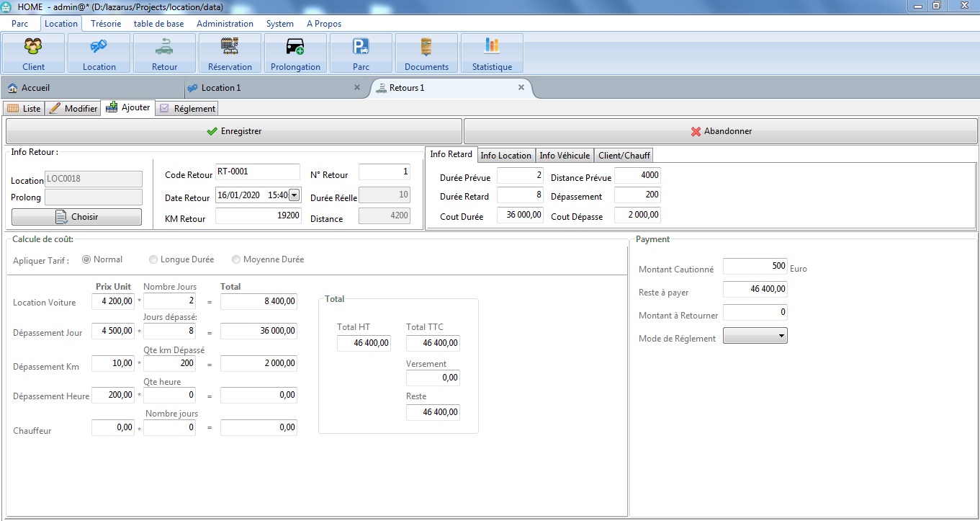Click the Enregistrer button
This screenshot has height=521, width=980.
[x=234, y=131]
